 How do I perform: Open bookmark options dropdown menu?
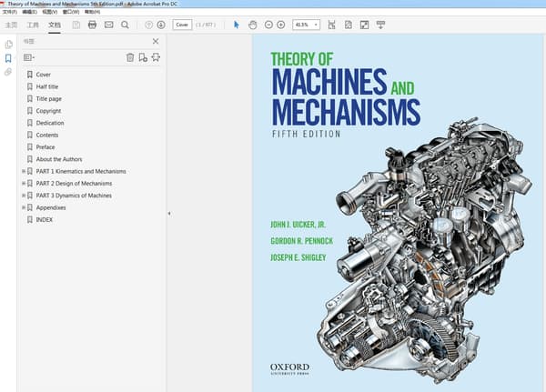29,57
